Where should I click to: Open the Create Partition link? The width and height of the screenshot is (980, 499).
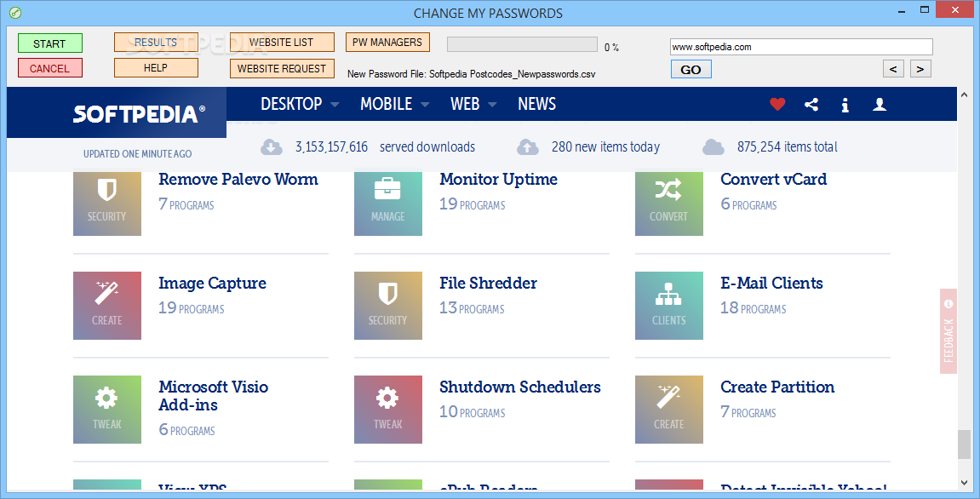point(777,387)
